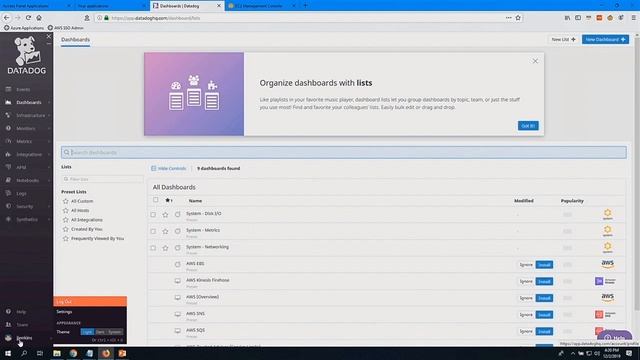Star the All Hosts preset list
Image resolution: width=640 pixels, height=360 pixels.
[x=66, y=211]
